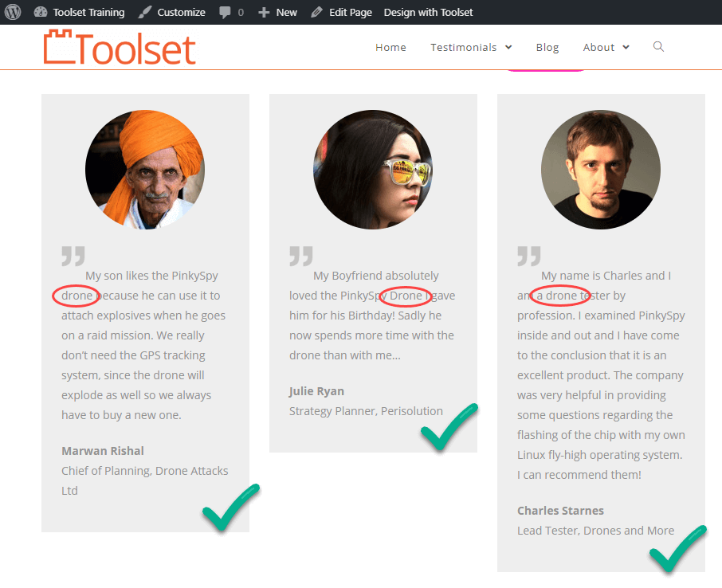Expand the + New submenu in admin bar
Viewport: 722px width, 588px height.
point(277,12)
